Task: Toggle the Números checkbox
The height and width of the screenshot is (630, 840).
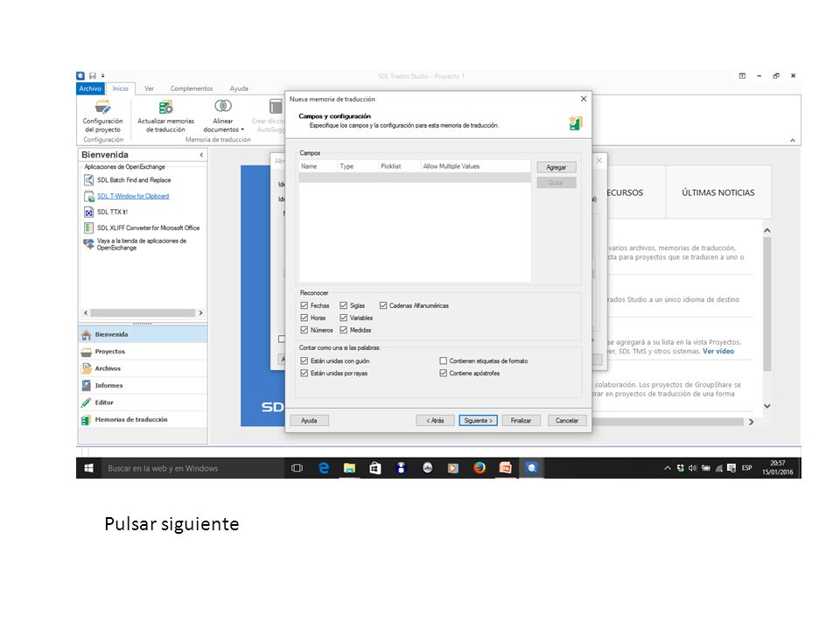Action: point(304,330)
